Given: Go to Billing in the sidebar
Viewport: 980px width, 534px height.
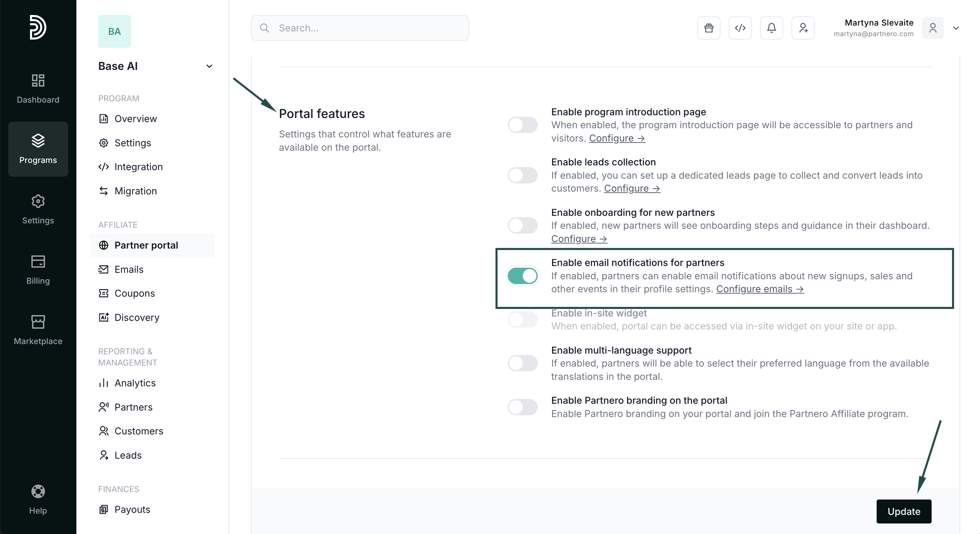Looking at the screenshot, I should 38,270.
